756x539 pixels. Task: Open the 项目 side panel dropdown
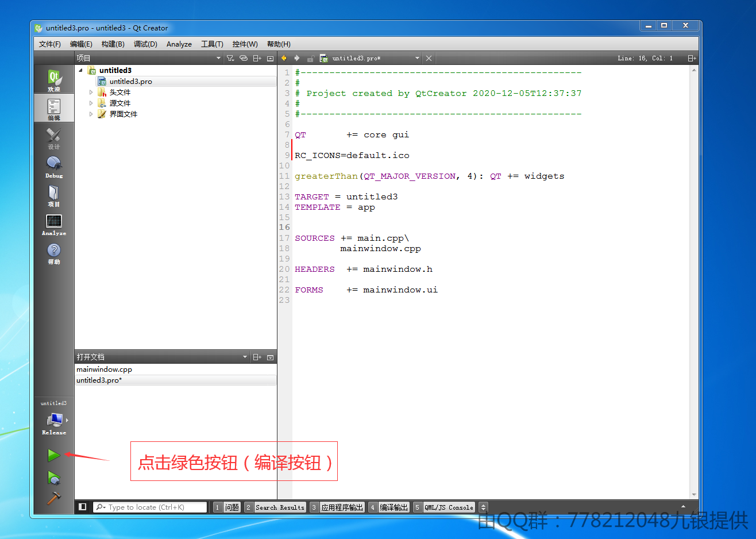click(218, 58)
